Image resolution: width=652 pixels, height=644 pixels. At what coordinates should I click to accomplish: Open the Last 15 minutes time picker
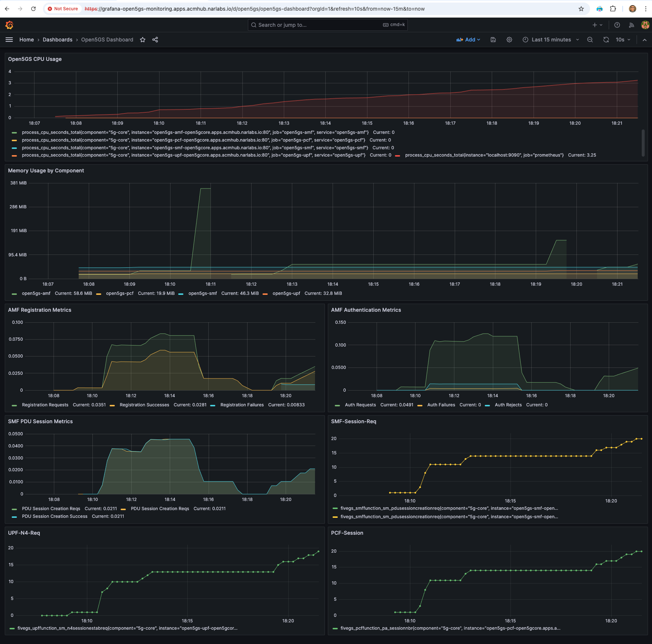pyautogui.click(x=551, y=40)
